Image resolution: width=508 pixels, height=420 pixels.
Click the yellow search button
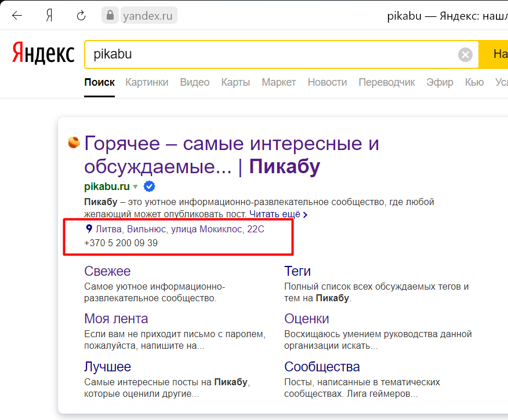[x=494, y=54]
